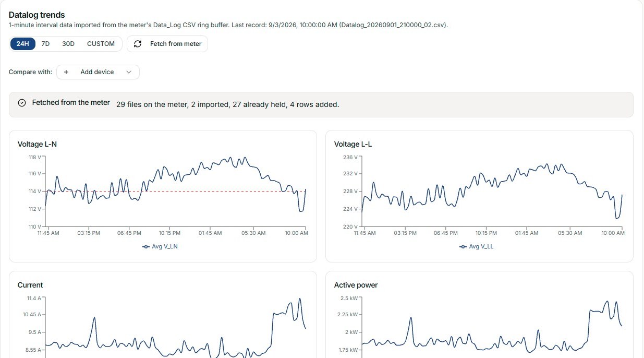Click the Compare with label
This screenshot has height=358, width=644.
(30, 72)
